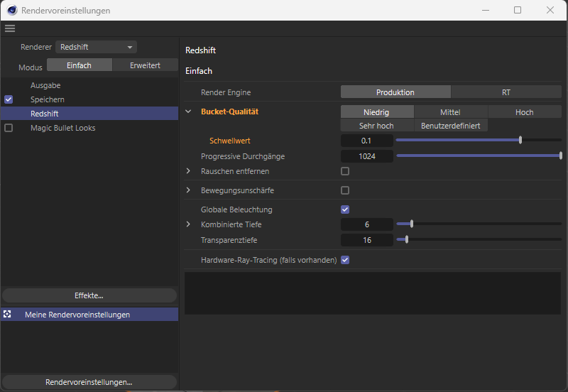Click the Schwellwert slider handle
Screen dimensions: 568x392
click(520, 141)
